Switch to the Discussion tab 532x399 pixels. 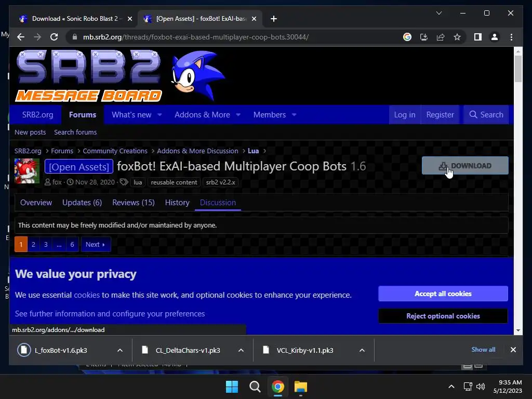[x=218, y=203]
